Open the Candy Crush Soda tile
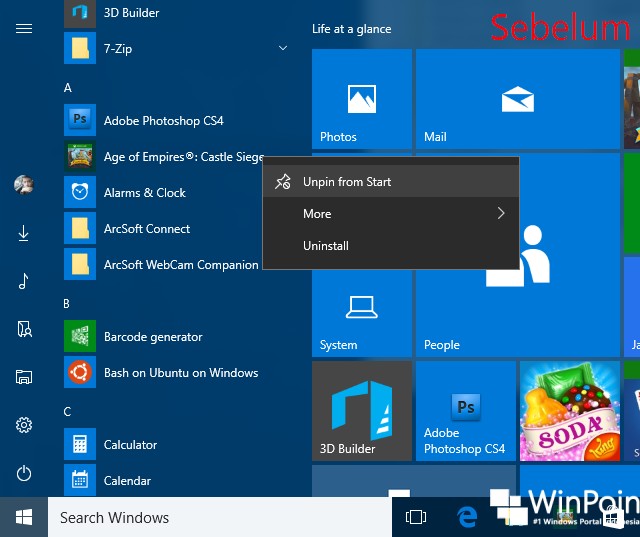 [570, 411]
